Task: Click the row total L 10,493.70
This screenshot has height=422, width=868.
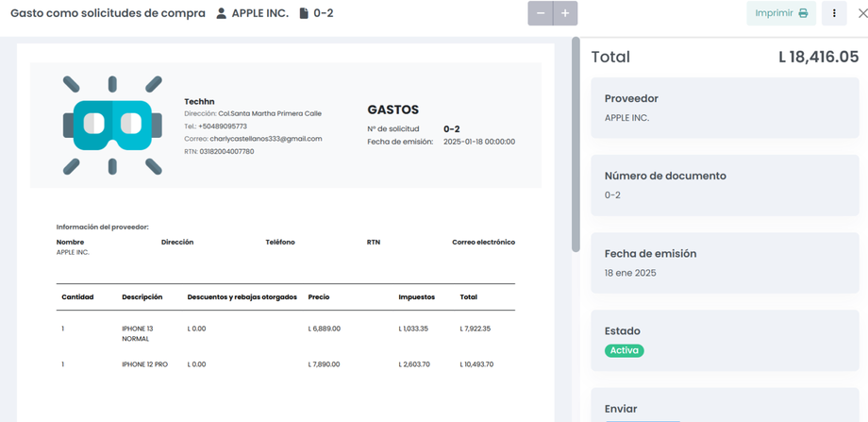Action: pos(476,364)
